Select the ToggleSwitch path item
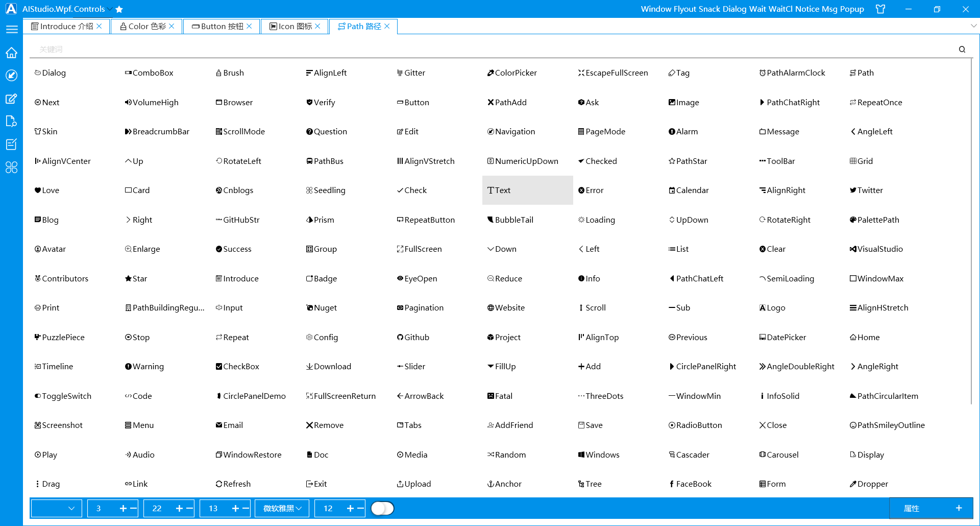 pyautogui.click(x=63, y=396)
